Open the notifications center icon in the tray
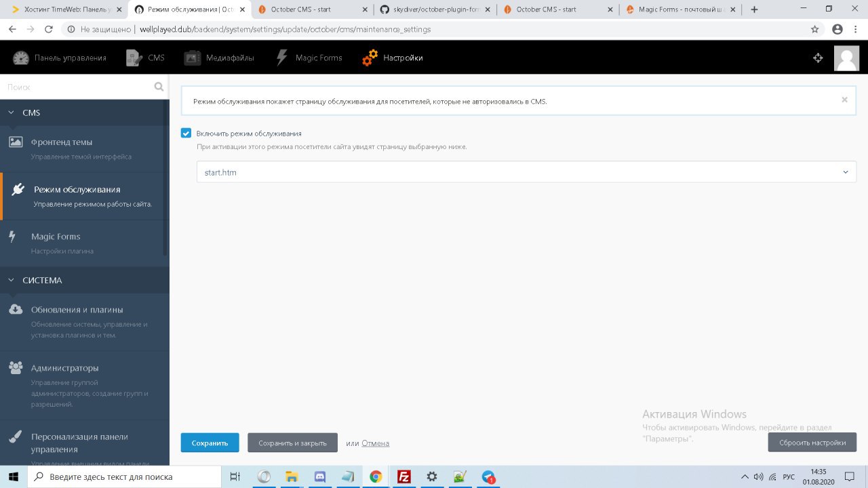 849,476
